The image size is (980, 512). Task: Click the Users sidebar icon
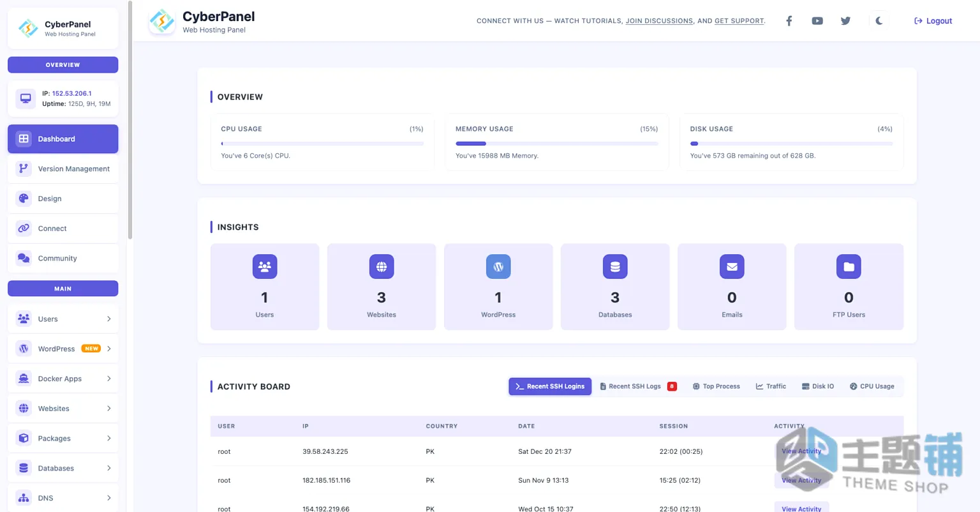pos(24,319)
